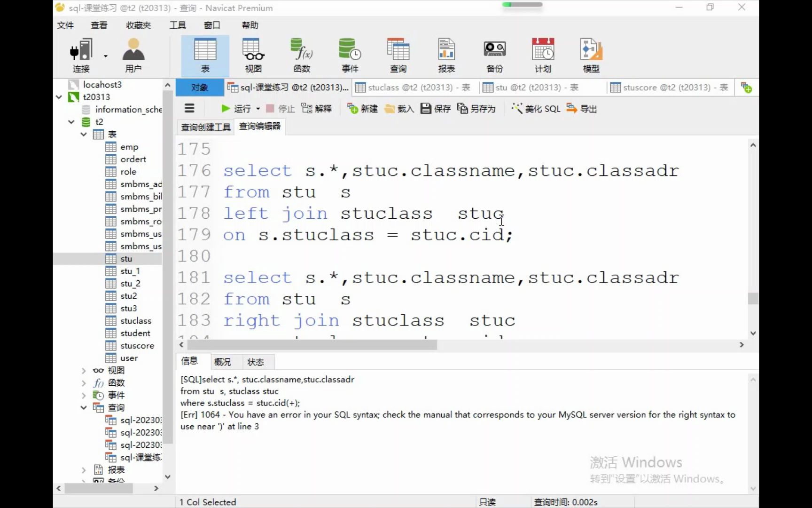Image resolution: width=812 pixels, height=508 pixels.
Task: Open the 事件 (Events) panel
Action: pyautogui.click(x=350, y=55)
